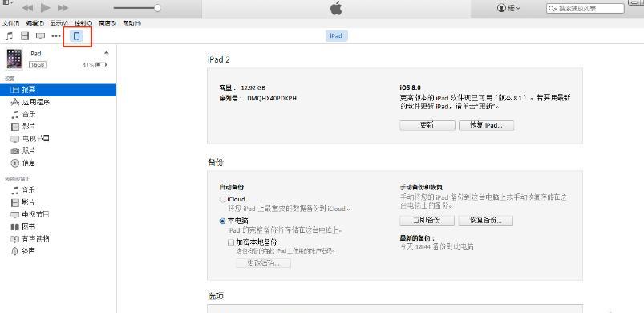Open the window menu dropdown at top-left corner
This screenshot has width=644, height=313.
tap(8, 2)
